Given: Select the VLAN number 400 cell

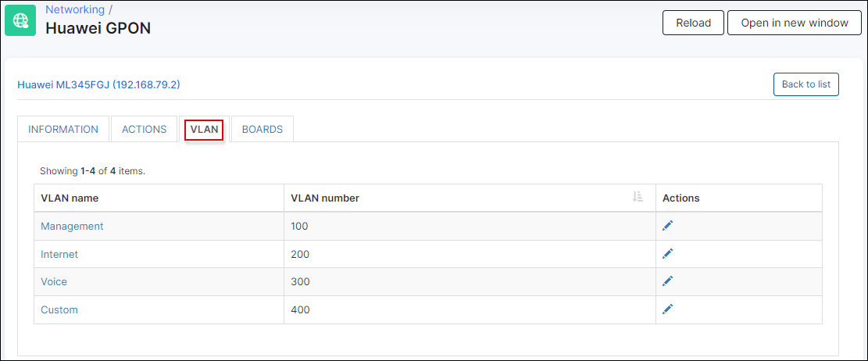Looking at the screenshot, I should [x=470, y=309].
